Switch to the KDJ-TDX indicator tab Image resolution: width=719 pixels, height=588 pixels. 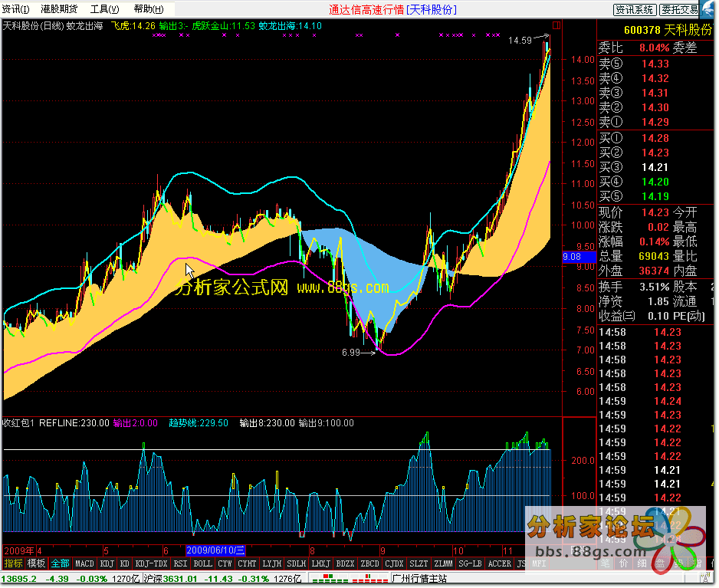click(x=151, y=563)
